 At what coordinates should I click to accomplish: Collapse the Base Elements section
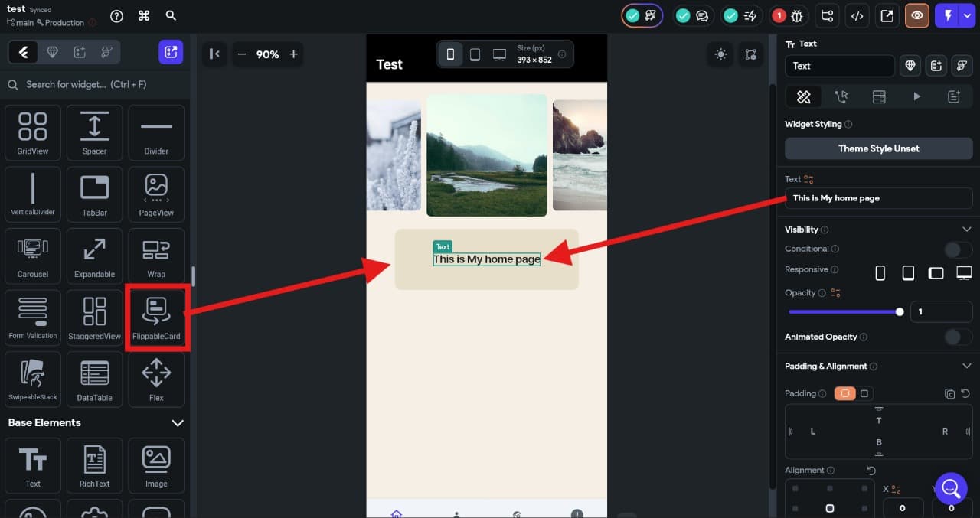(178, 422)
